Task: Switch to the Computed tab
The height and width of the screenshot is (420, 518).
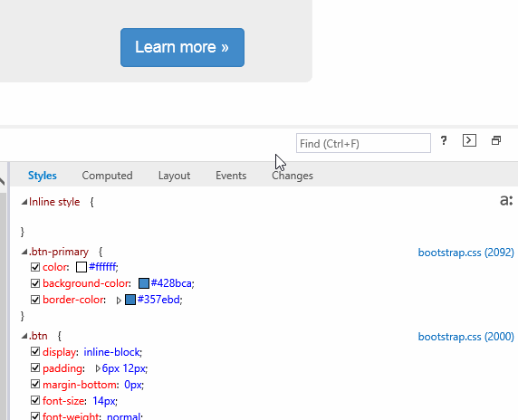Action: click(x=108, y=176)
